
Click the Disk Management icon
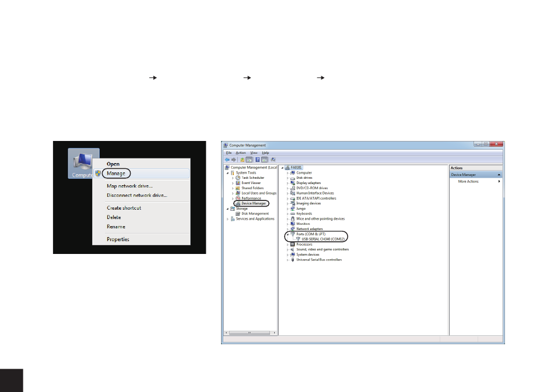238,213
